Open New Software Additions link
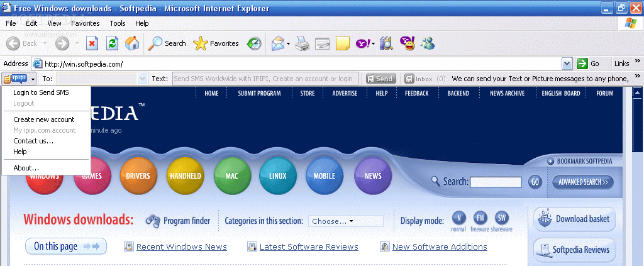644x266 pixels. click(440, 247)
